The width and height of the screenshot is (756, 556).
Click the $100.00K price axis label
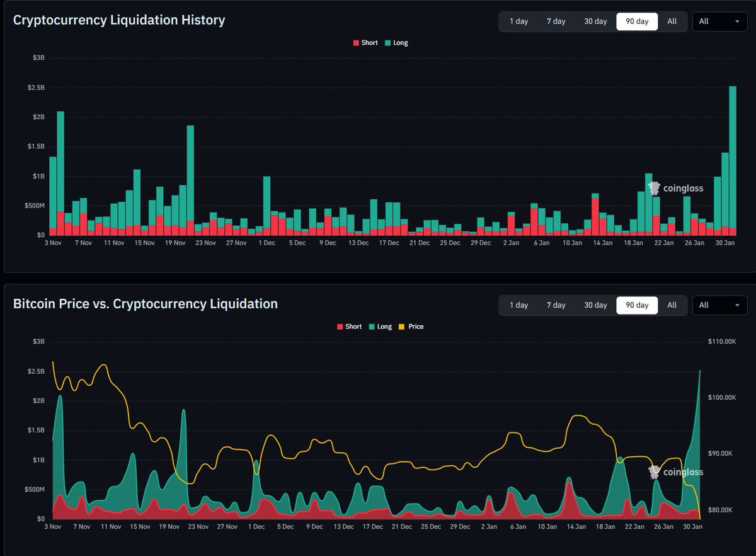coord(722,398)
